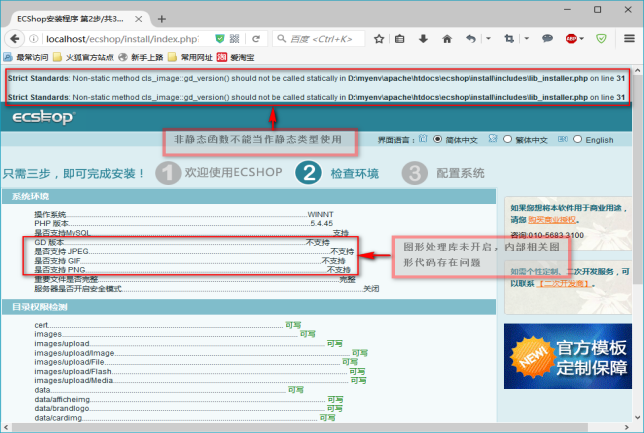Reload the page with the refresh icon
Image resolution: width=644 pixels, height=433 pixels.
(x=256, y=39)
